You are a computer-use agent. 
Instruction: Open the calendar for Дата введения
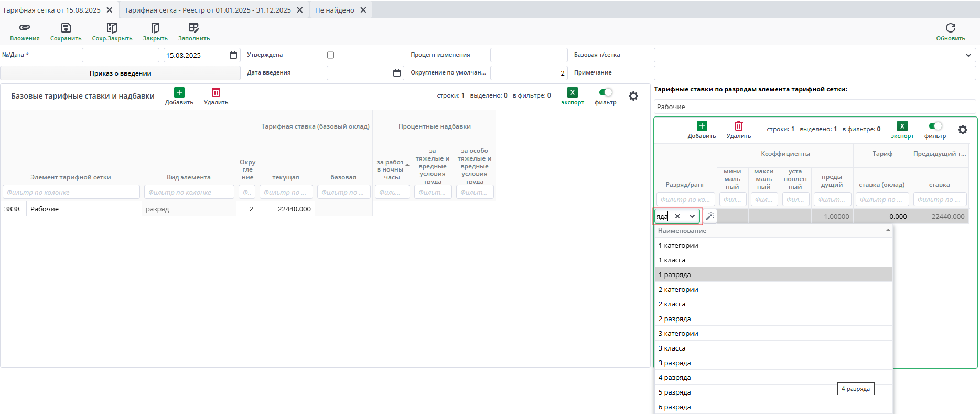point(397,73)
